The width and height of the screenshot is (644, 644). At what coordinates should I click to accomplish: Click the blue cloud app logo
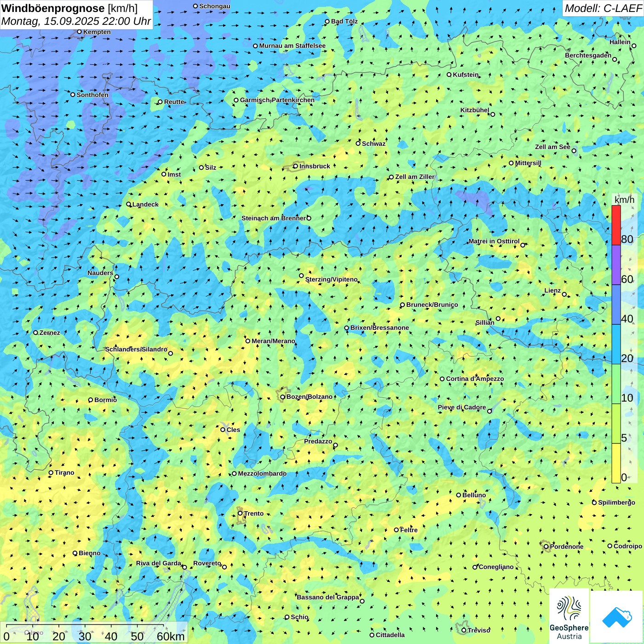617,617
